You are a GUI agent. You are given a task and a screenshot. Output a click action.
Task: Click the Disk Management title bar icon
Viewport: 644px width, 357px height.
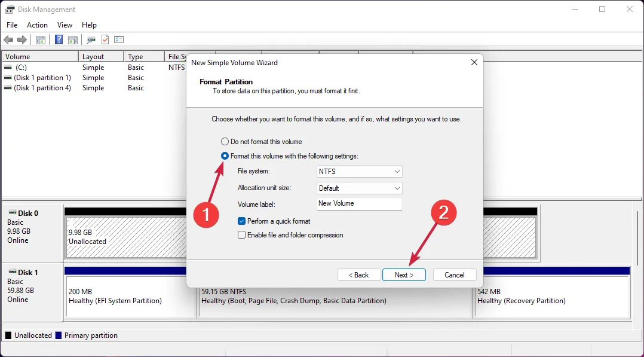click(x=10, y=9)
